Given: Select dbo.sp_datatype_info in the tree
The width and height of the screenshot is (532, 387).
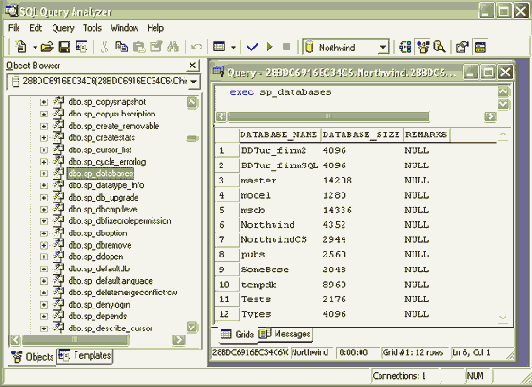Looking at the screenshot, I should (x=106, y=185).
